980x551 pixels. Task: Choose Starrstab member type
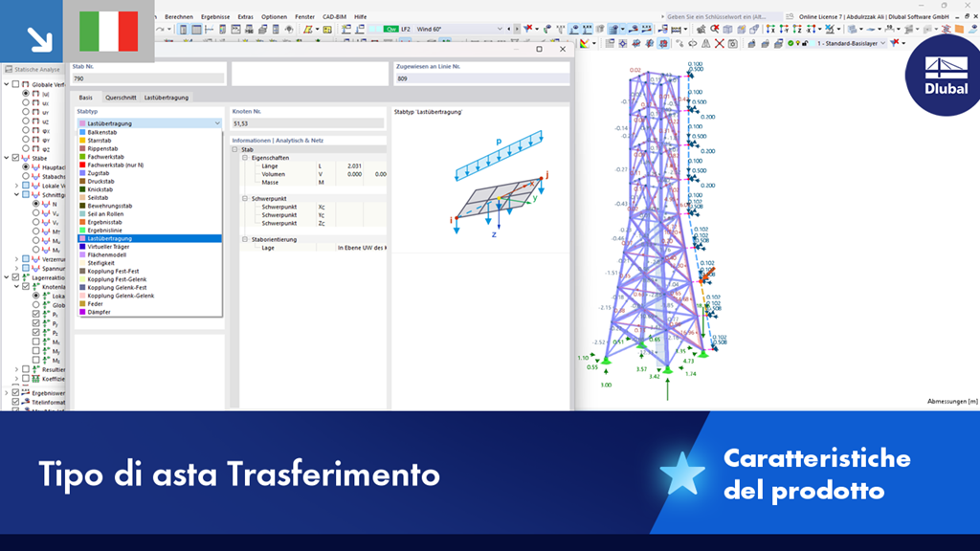(x=149, y=141)
